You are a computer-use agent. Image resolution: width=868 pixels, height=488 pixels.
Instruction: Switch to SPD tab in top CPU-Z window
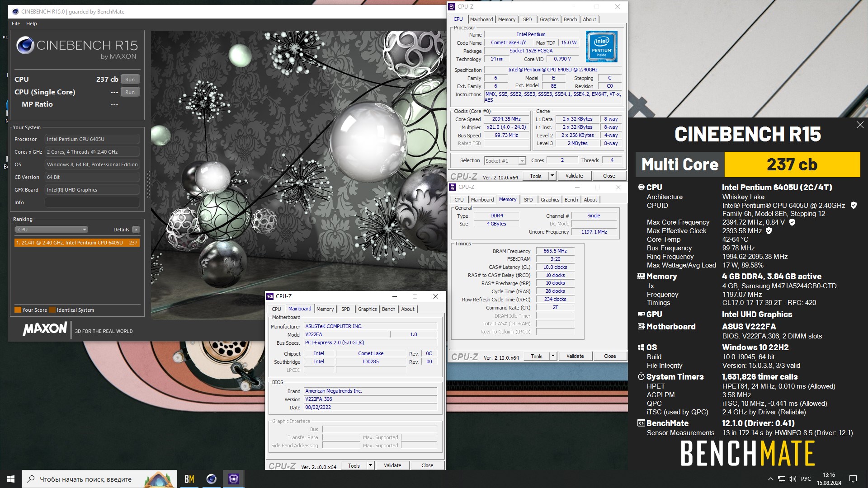click(528, 19)
